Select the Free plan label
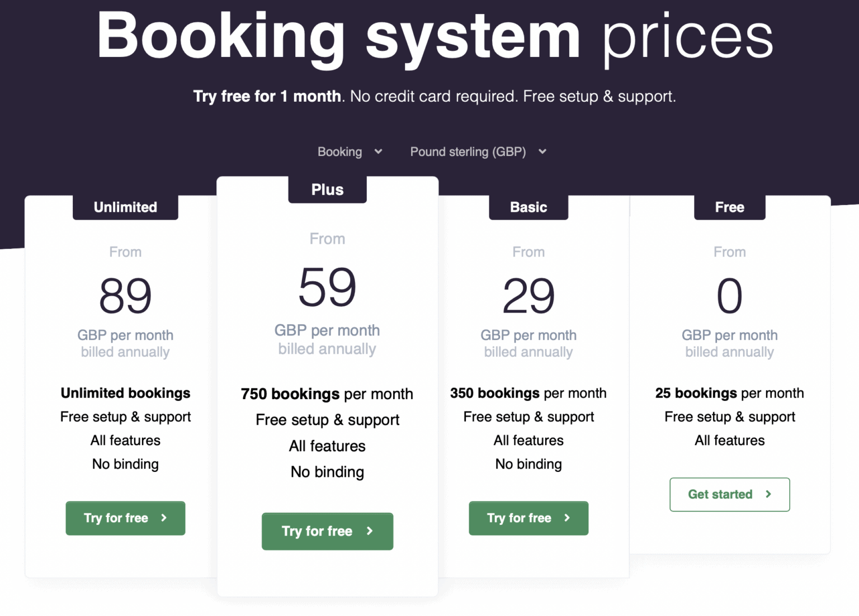859x616 pixels. pyautogui.click(x=729, y=207)
